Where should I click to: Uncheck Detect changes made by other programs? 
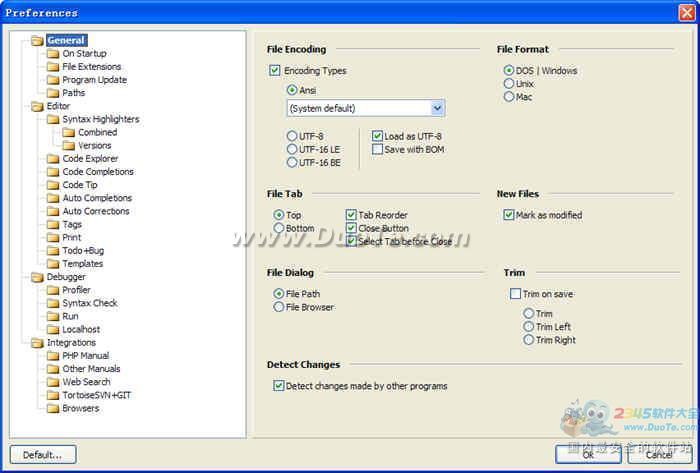[x=278, y=386]
